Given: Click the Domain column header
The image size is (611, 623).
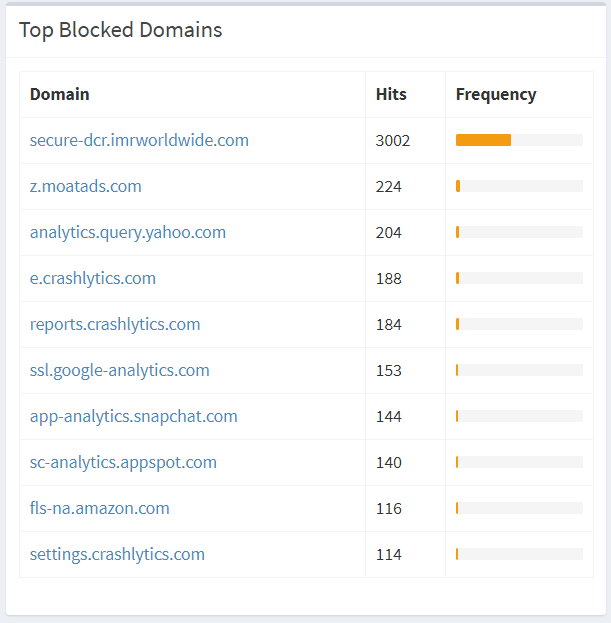Looking at the screenshot, I should (x=60, y=95).
